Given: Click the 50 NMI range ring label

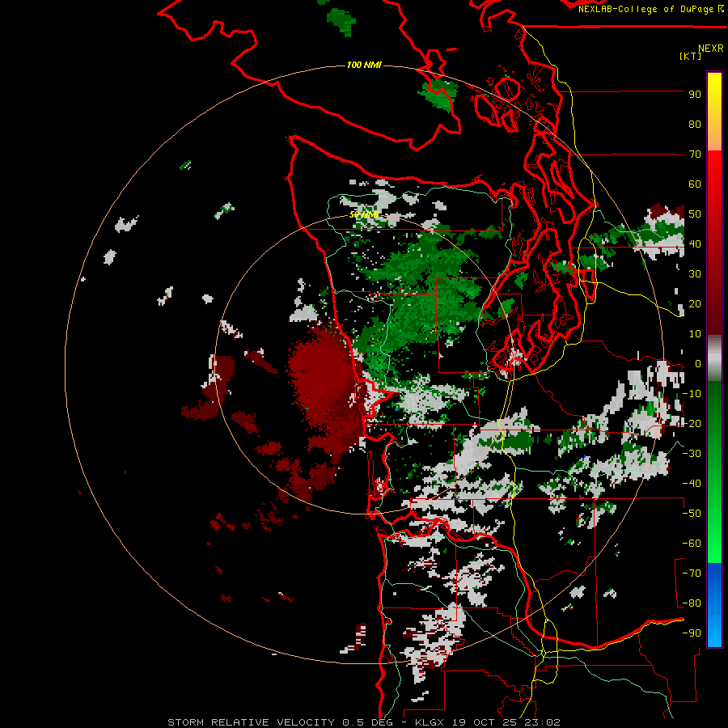Looking at the screenshot, I should [364, 214].
